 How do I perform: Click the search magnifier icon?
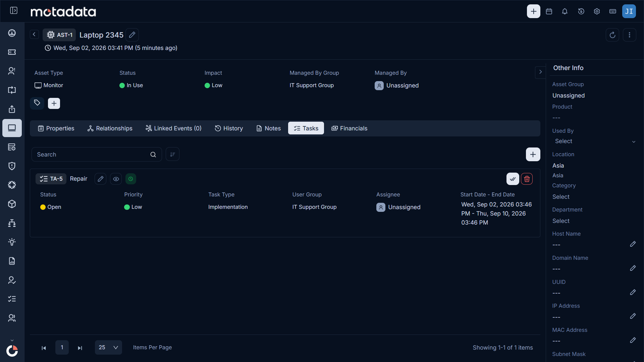[x=153, y=155]
